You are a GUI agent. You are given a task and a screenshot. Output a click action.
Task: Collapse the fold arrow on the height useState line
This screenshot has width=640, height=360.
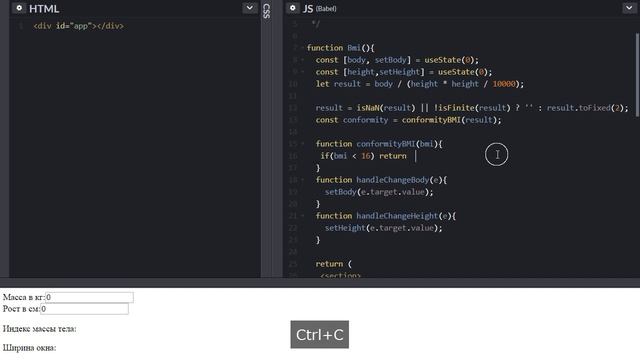coord(302,72)
